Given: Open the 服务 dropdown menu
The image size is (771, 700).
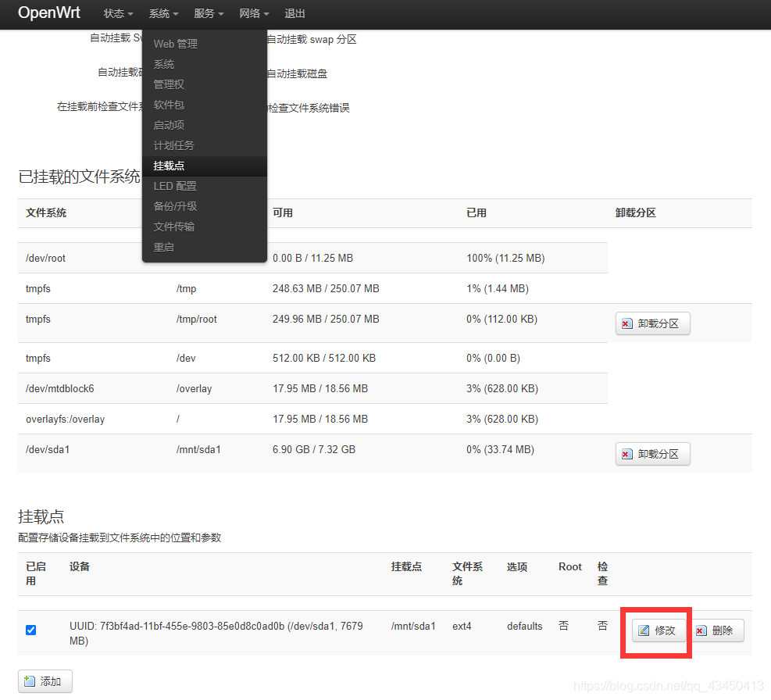Looking at the screenshot, I should tap(209, 14).
